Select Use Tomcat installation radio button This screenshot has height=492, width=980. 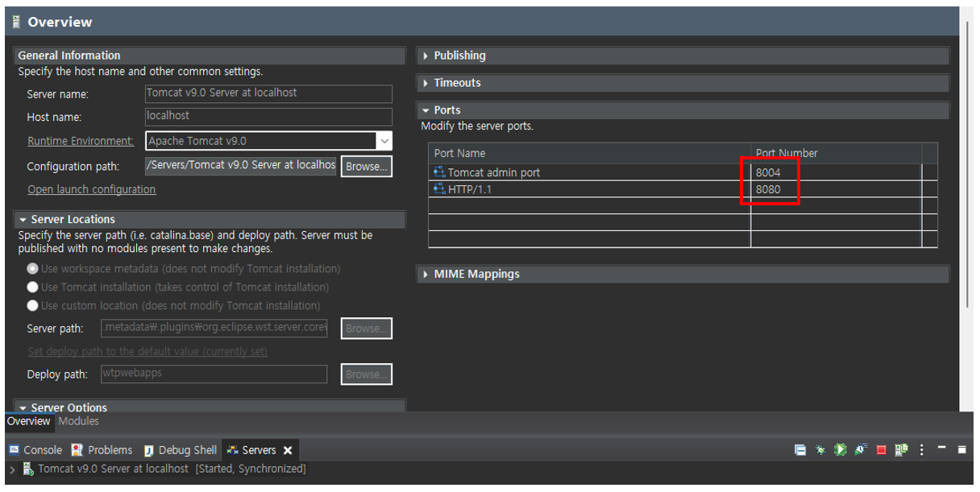click(x=32, y=287)
